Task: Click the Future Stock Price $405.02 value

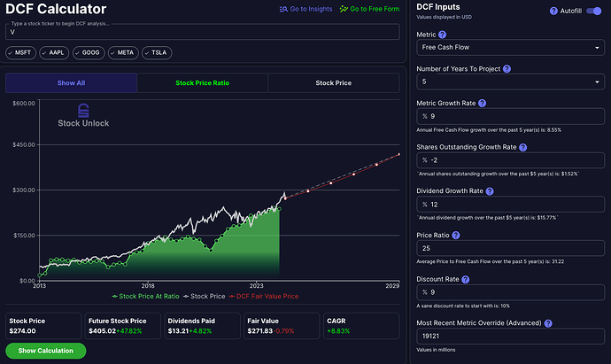Action: click(x=102, y=331)
